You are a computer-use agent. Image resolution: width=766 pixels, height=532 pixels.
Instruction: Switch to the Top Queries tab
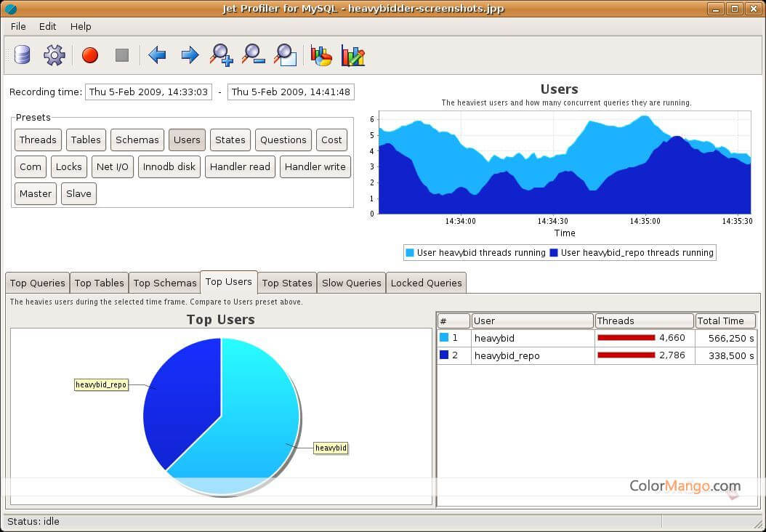coord(38,283)
